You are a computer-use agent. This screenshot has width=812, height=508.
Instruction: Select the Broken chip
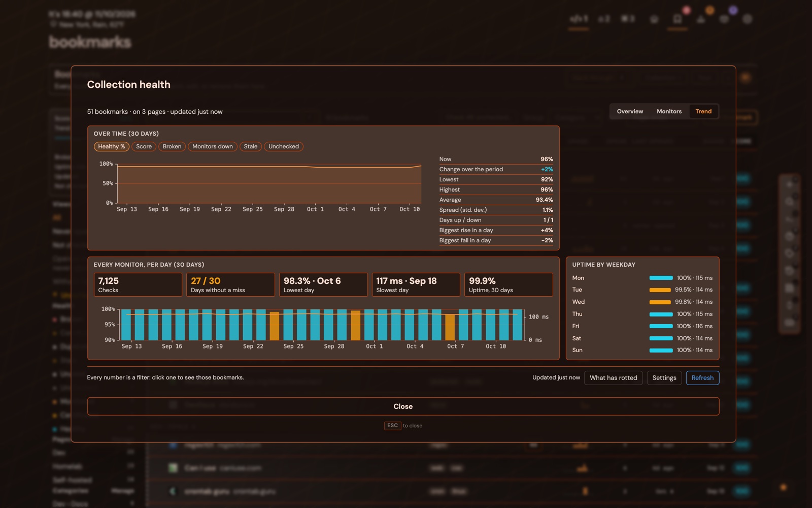point(172,146)
